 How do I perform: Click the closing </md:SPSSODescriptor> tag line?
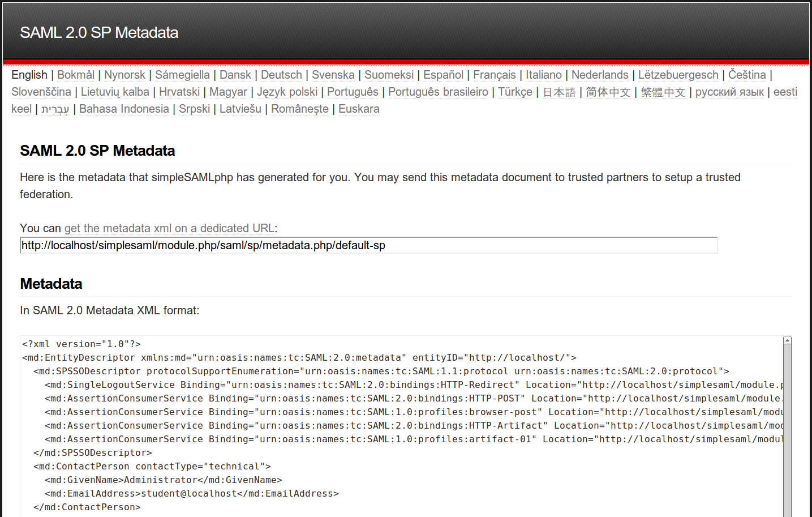[x=93, y=452]
